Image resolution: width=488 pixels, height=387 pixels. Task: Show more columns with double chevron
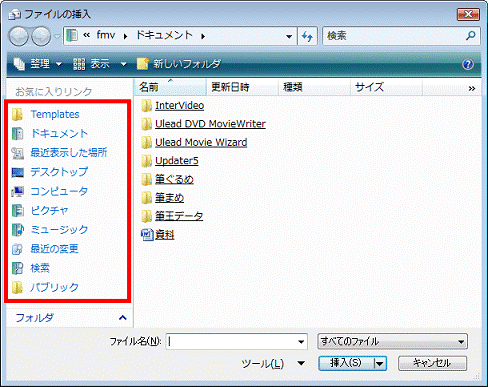472,88
